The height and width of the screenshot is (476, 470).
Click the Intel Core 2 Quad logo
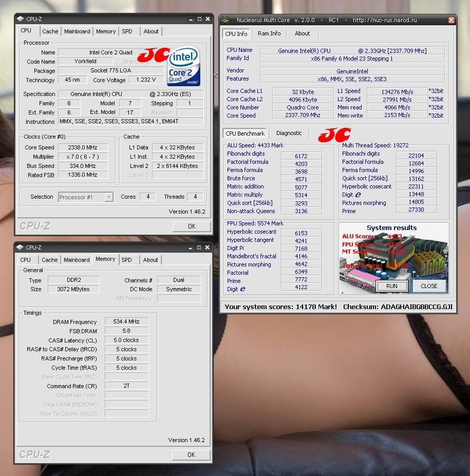tap(183, 66)
